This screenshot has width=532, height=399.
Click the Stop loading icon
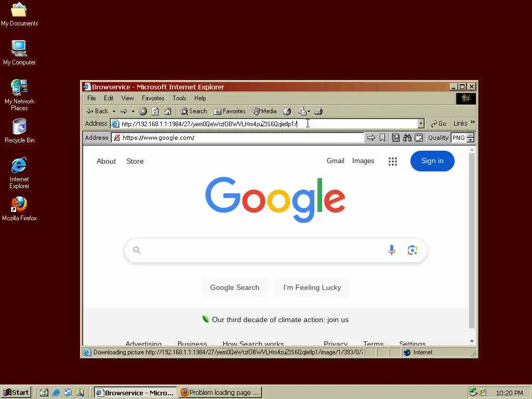(x=143, y=111)
